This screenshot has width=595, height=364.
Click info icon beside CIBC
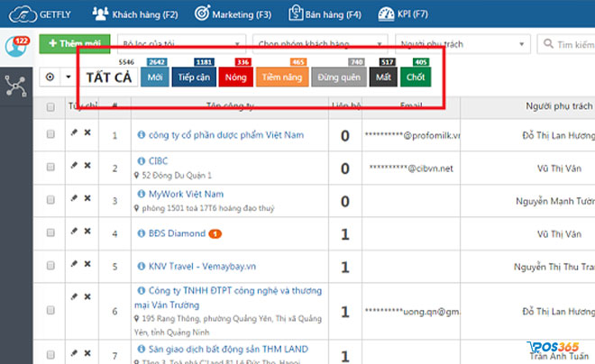point(142,161)
